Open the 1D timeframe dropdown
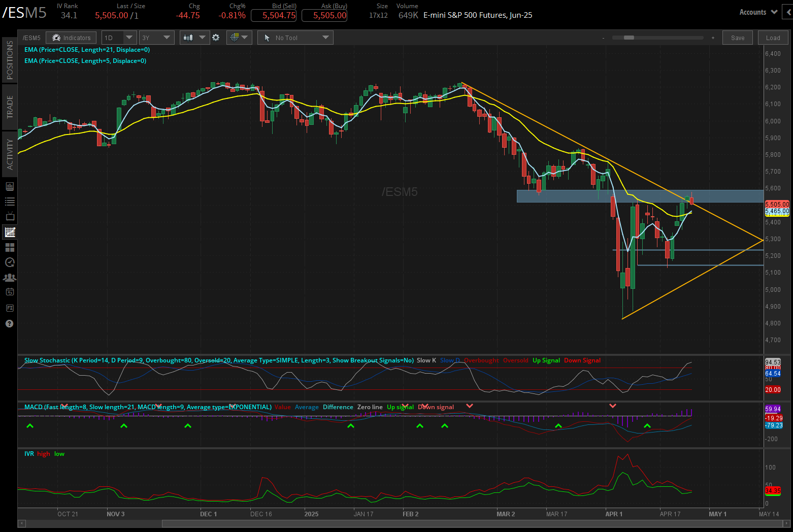The height and width of the screenshot is (532, 793). [x=118, y=37]
